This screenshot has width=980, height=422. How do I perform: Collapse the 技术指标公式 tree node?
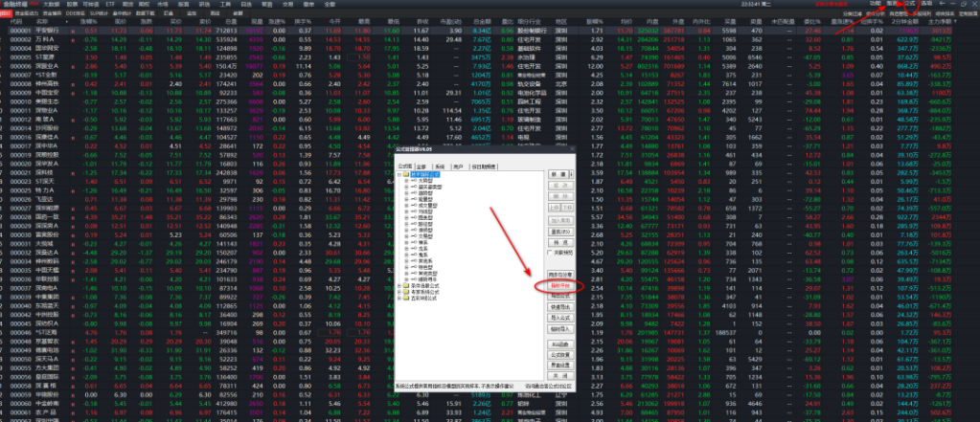click(x=399, y=175)
